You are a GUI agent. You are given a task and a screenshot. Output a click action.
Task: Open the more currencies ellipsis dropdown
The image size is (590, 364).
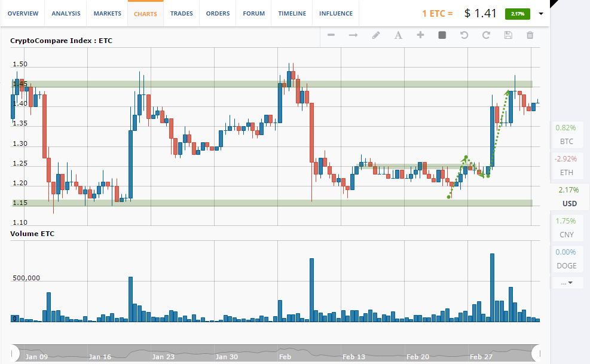[x=567, y=283]
